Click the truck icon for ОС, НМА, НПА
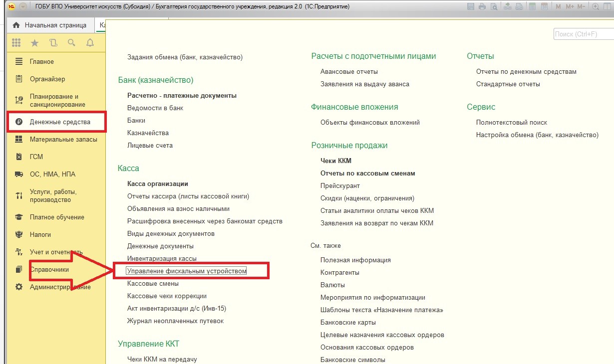Screen dimensions: 614x364 click(x=19, y=174)
